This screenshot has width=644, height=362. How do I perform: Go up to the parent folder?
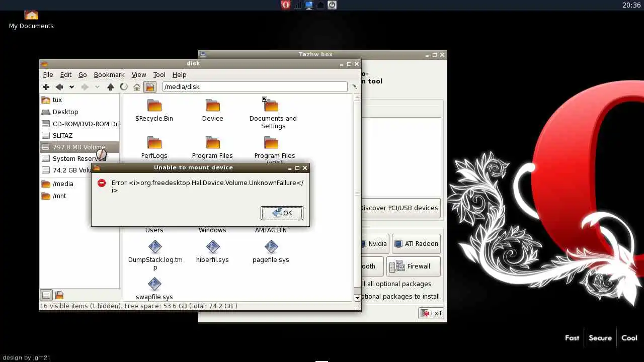tap(111, 87)
